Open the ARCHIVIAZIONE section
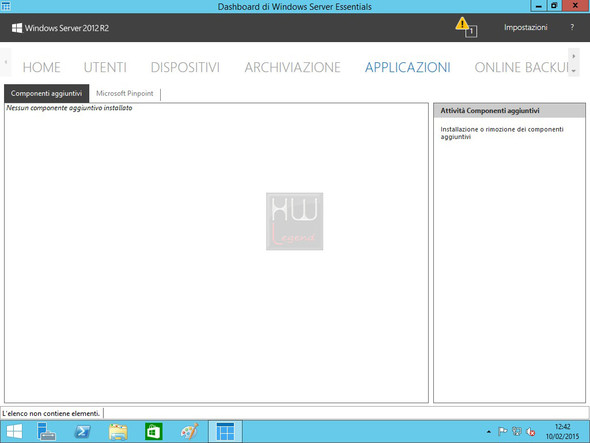 pos(292,67)
